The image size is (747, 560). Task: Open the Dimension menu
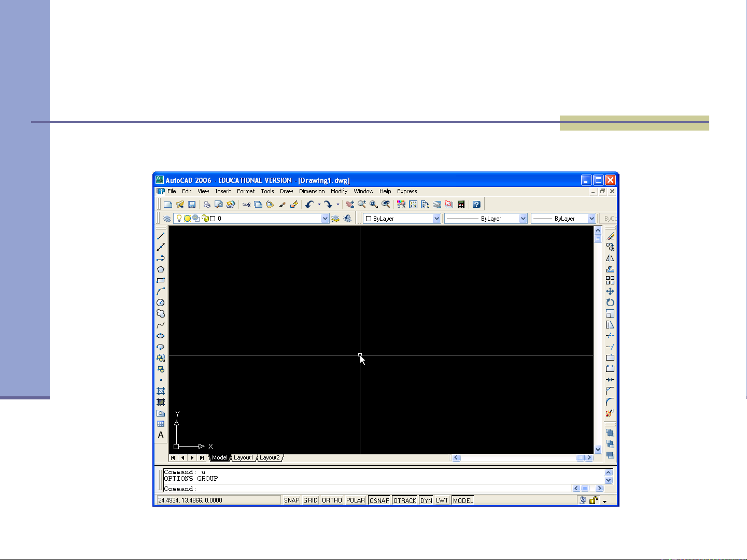(312, 191)
